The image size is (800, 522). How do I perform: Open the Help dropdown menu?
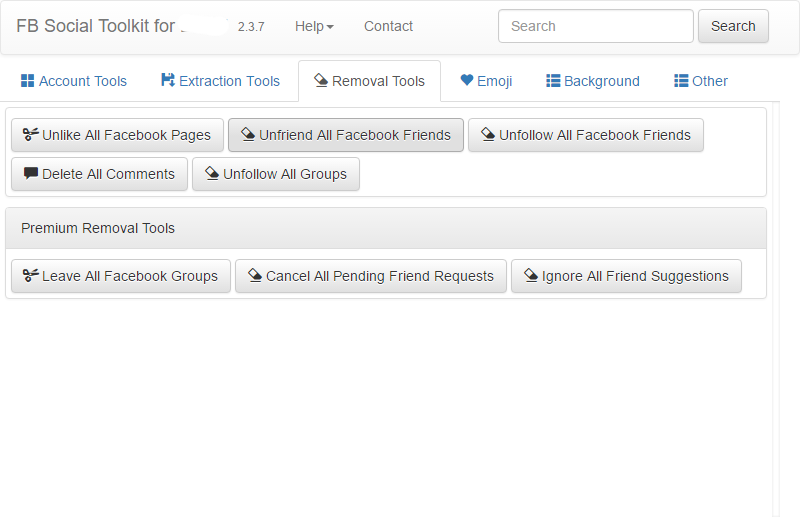314,26
